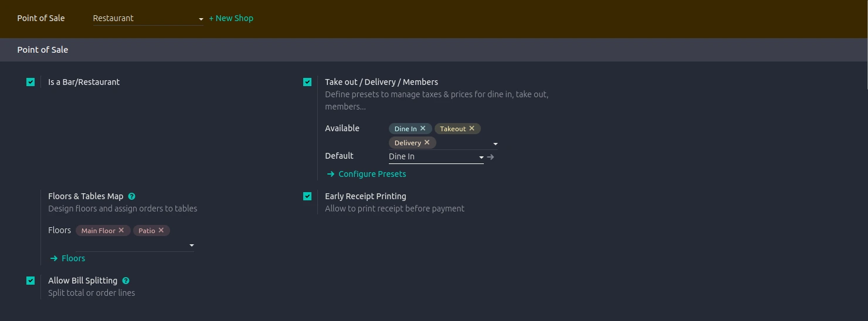Uncheck Is a Bar/Restaurant checkbox
Viewport: 868px width, 321px height.
30,82
